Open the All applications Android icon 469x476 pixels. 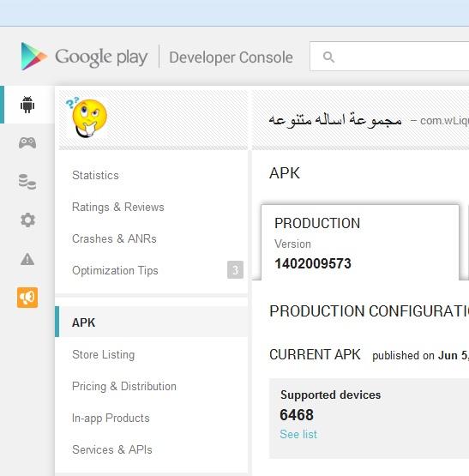click(x=27, y=105)
